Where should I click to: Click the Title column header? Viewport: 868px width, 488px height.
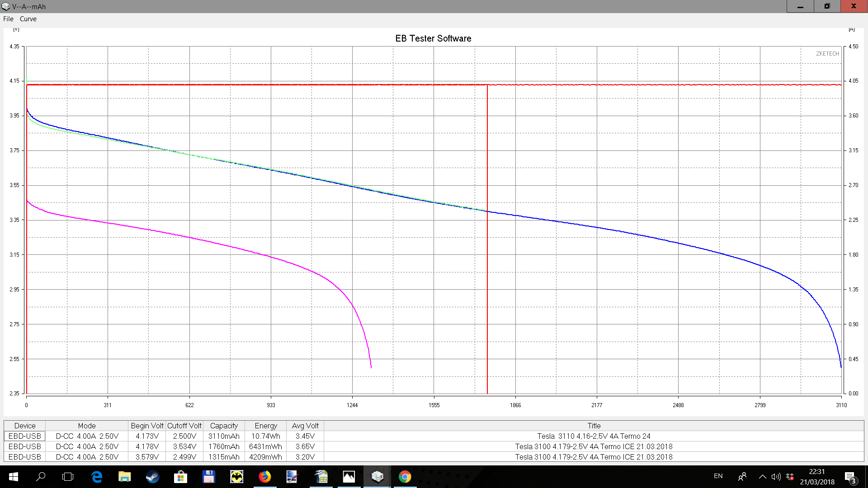click(x=594, y=426)
